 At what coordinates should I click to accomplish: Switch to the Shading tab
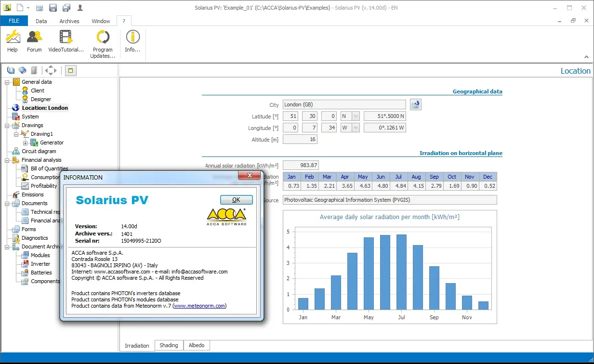[x=169, y=345]
